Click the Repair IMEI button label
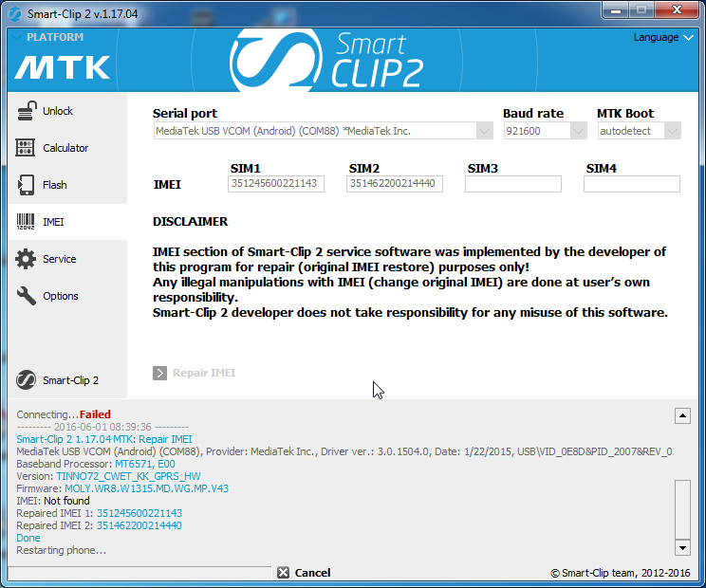The width and height of the screenshot is (706, 588). pyautogui.click(x=204, y=373)
